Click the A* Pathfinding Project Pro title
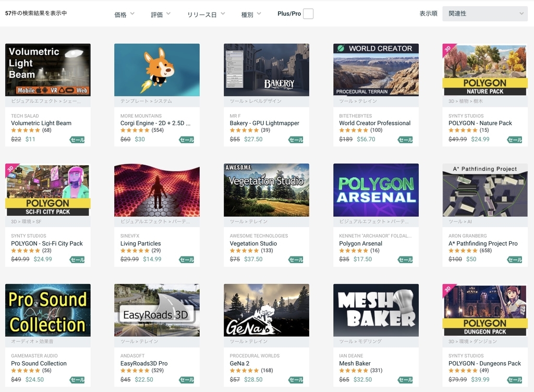 coord(483,243)
